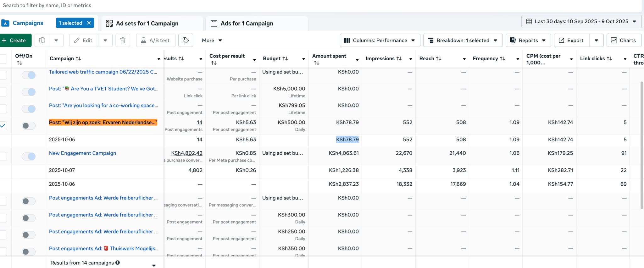Click the duplicate campaign icon
Viewport: 644px width, 268px height.
(42, 40)
